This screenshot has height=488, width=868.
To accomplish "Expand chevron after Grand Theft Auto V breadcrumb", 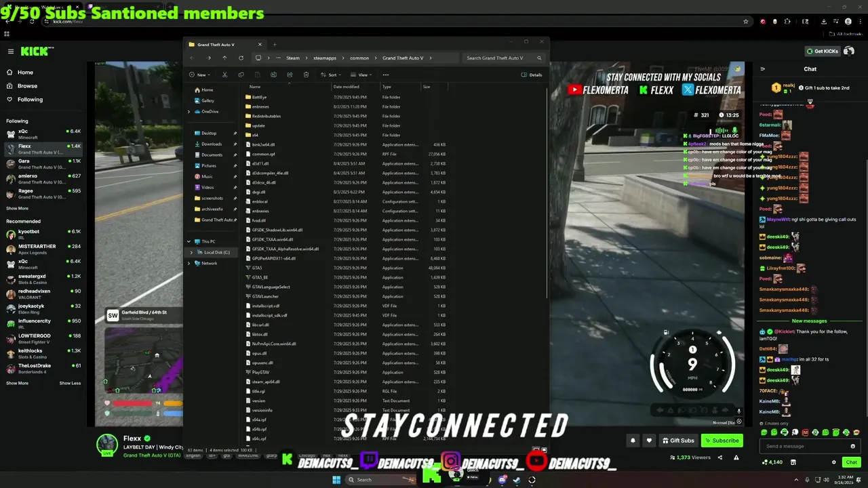I will tap(430, 58).
